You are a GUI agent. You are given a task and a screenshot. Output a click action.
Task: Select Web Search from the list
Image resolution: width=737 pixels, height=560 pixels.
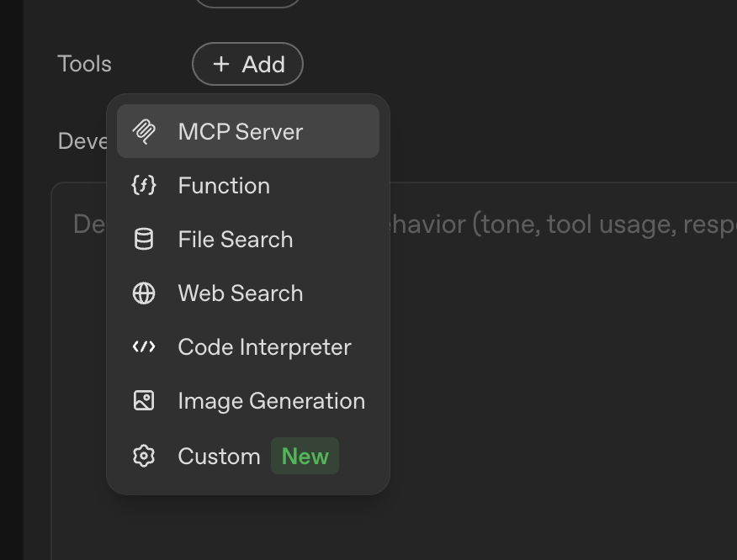pos(241,293)
